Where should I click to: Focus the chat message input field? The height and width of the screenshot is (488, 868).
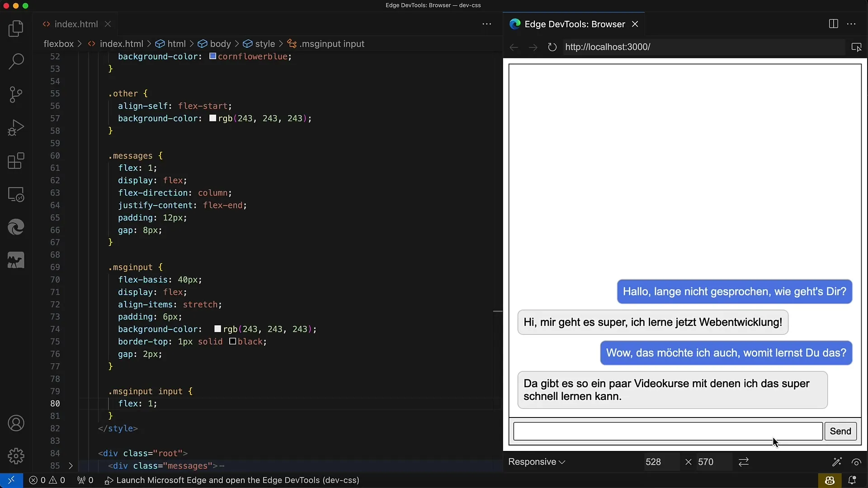[x=668, y=431]
